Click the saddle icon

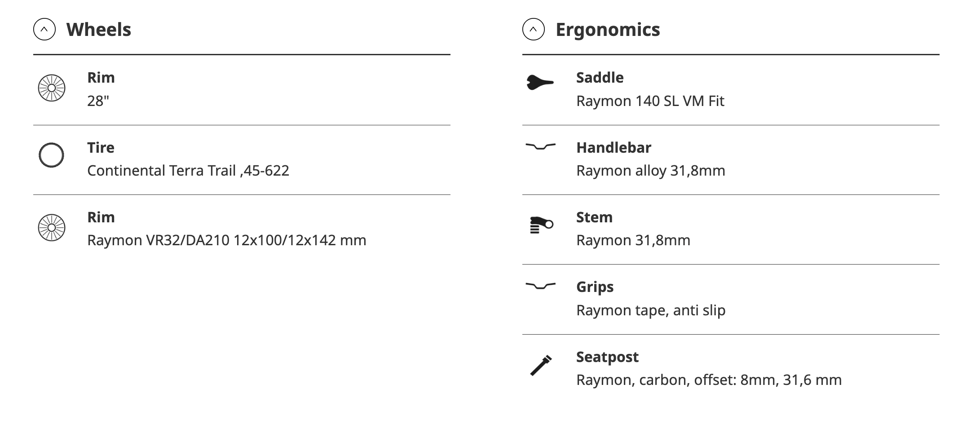click(540, 83)
